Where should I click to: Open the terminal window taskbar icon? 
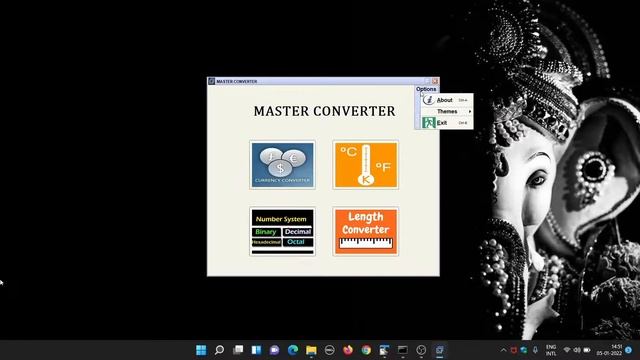click(403, 350)
